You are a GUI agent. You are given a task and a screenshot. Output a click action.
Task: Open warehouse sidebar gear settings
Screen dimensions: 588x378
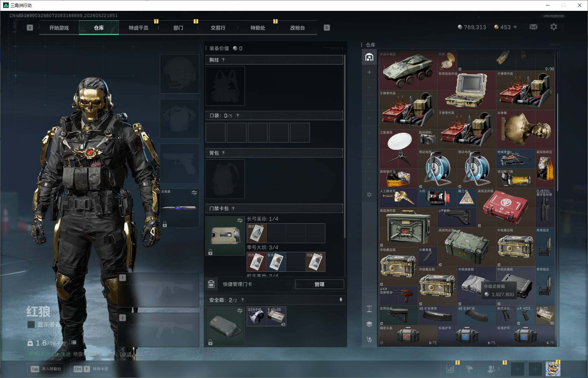pos(369,195)
